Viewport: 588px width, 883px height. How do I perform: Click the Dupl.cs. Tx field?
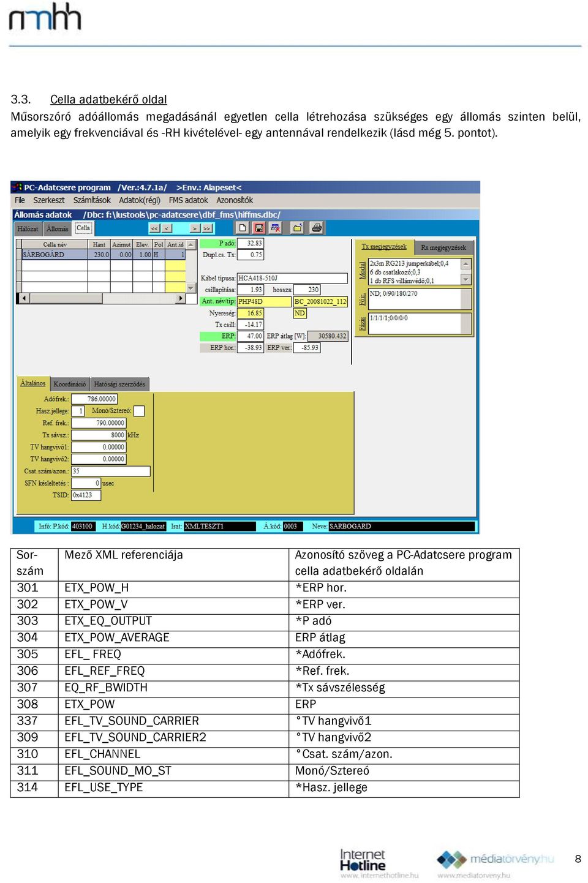251,255
